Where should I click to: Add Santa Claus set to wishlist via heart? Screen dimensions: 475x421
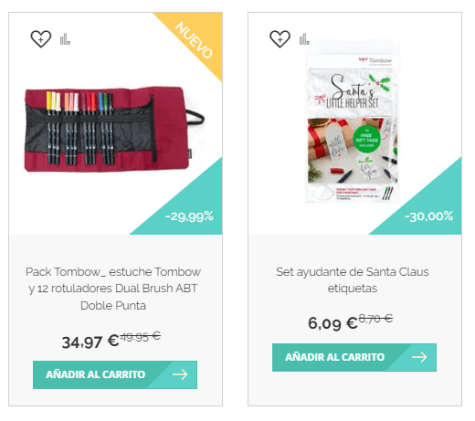(280, 39)
